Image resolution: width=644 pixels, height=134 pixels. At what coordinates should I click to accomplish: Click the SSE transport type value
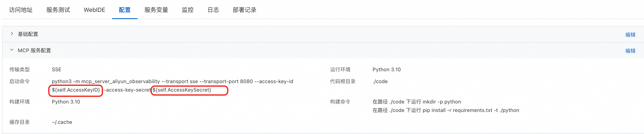tap(56, 69)
